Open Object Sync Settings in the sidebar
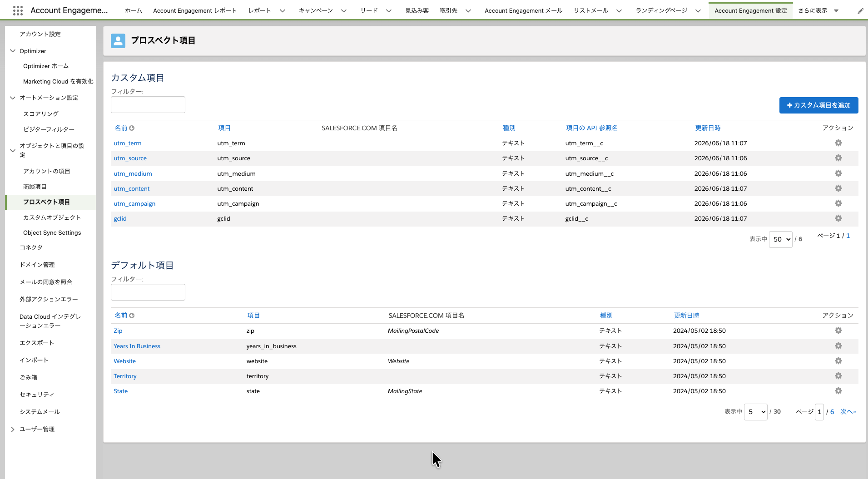The image size is (868, 479). [52, 232]
